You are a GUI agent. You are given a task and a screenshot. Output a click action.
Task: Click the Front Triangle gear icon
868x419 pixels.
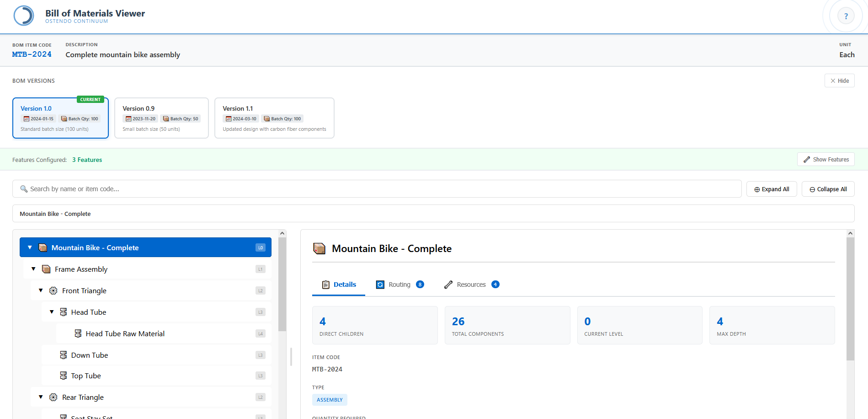point(53,291)
